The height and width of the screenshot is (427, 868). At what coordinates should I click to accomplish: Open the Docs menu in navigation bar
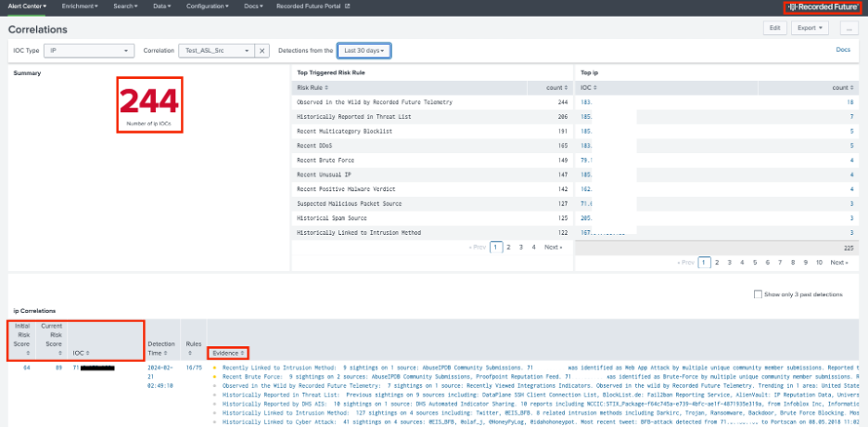253,6
